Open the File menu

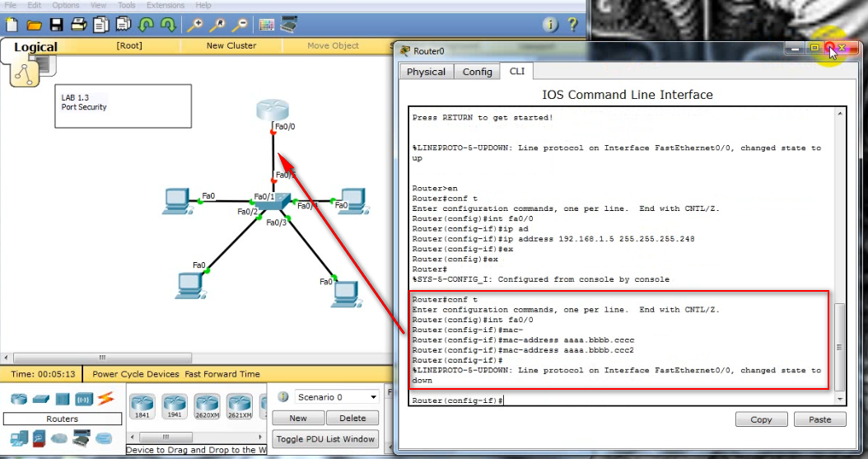(10, 5)
